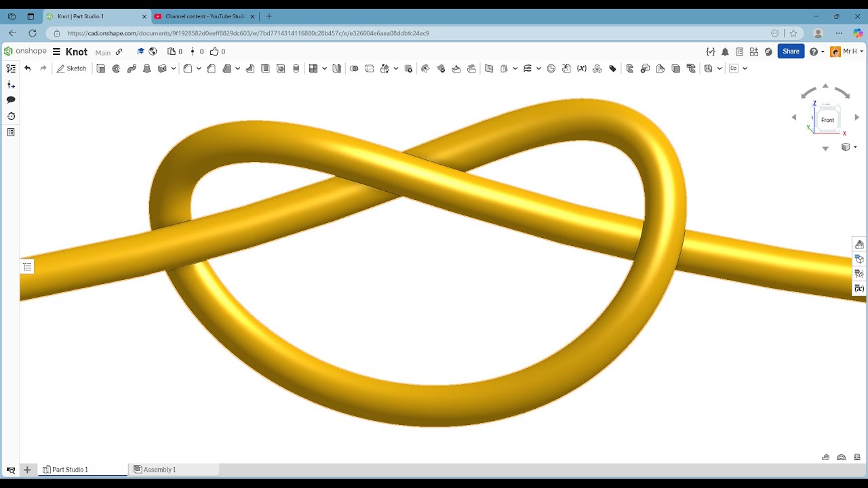Rotate view using the top arrow of view cube

tap(825, 86)
